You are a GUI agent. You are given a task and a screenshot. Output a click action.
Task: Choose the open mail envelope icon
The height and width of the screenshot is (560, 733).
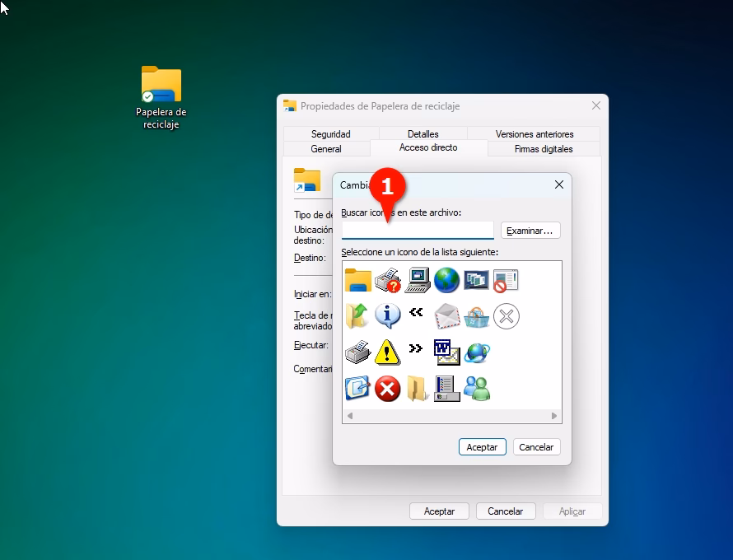[446, 316]
